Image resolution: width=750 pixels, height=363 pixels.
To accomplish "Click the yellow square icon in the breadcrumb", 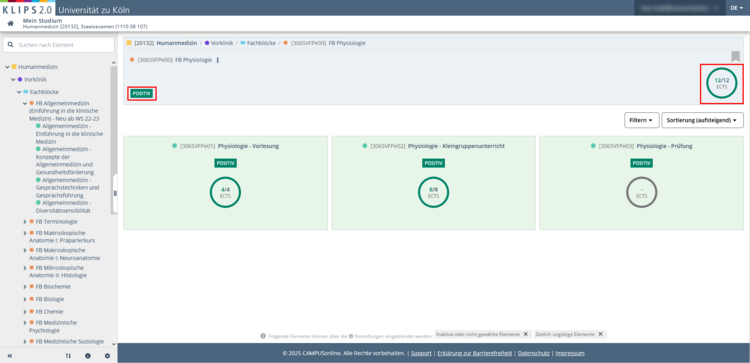I will pos(129,43).
